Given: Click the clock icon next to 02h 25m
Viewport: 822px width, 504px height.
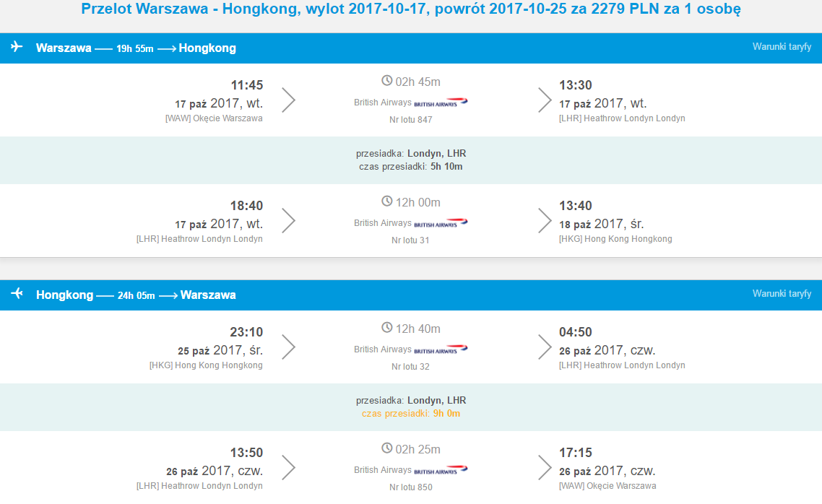Looking at the screenshot, I should (x=387, y=448).
